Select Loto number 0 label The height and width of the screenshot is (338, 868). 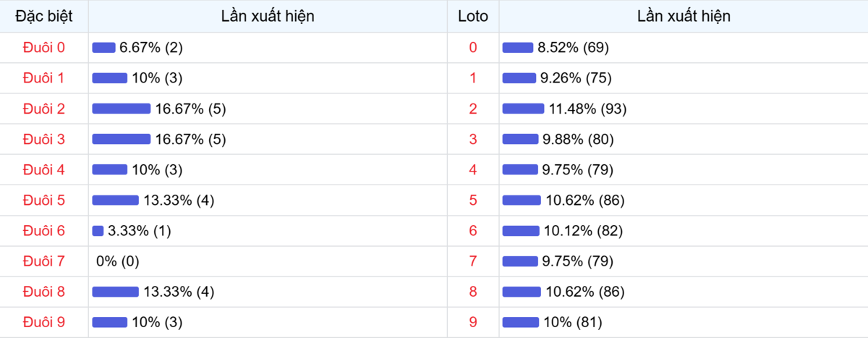(x=473, y=48)
